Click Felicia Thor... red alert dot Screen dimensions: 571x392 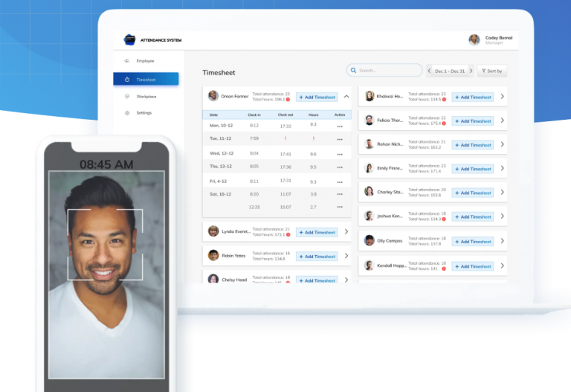(444, 123)
